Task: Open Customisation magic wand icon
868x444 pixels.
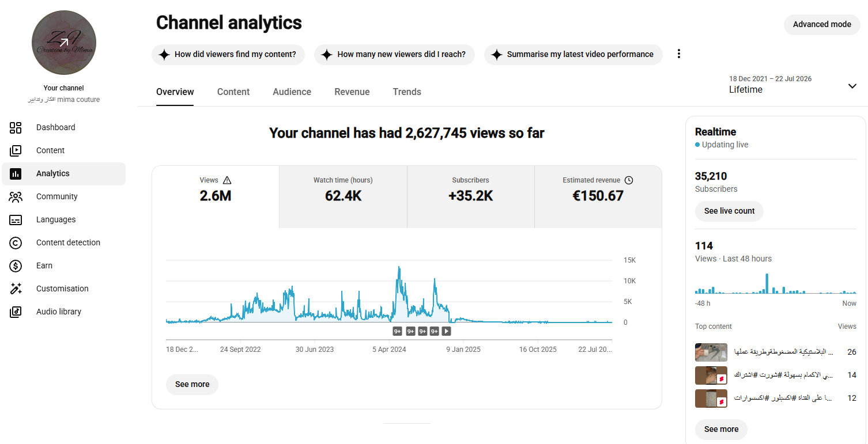Action: click(x=16, y=289)
